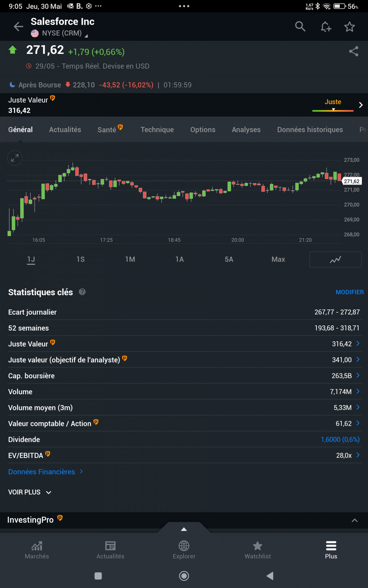
Task: Open the Juste Valeur 316,42 statistics row chevron
Action: pyautogui.click(x=358, y=343)
